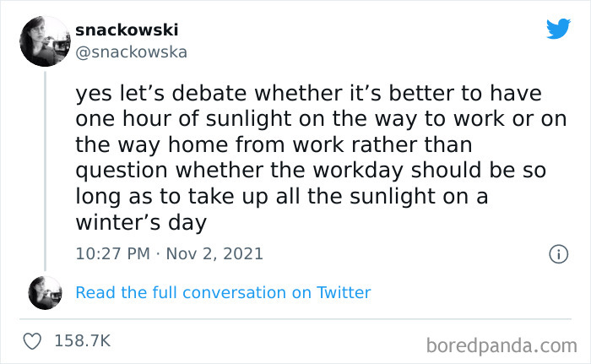Read the full conversation on Twitter

tap(223, 292)
